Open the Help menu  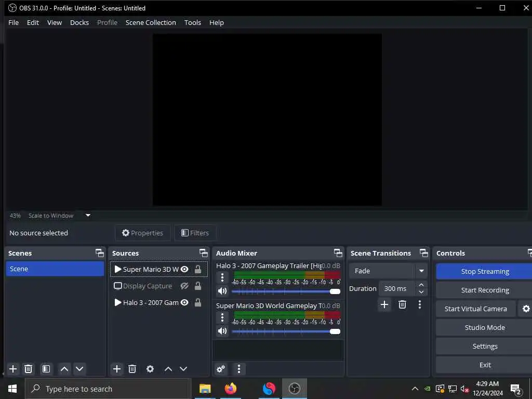tap(217, 22)
